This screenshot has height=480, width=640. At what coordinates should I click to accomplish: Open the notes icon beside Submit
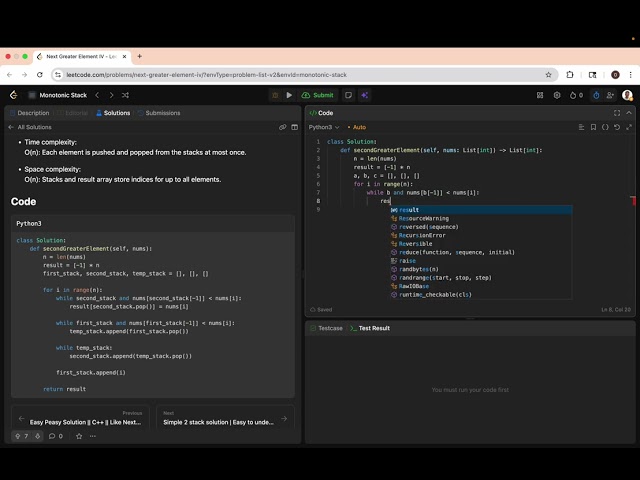click(x=348, y=95)
